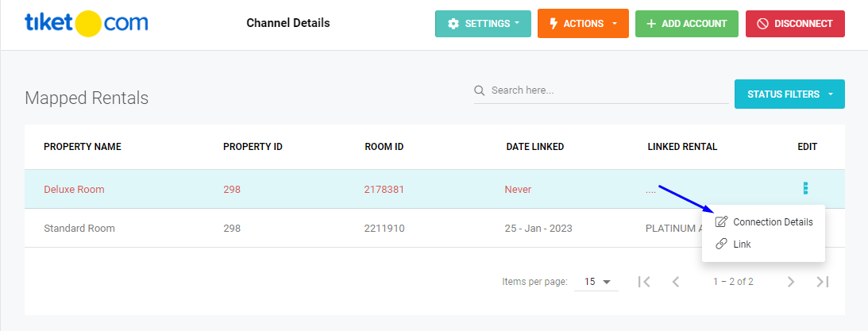Go to previous page arrow
868x331 pixels.
(676, 282)
